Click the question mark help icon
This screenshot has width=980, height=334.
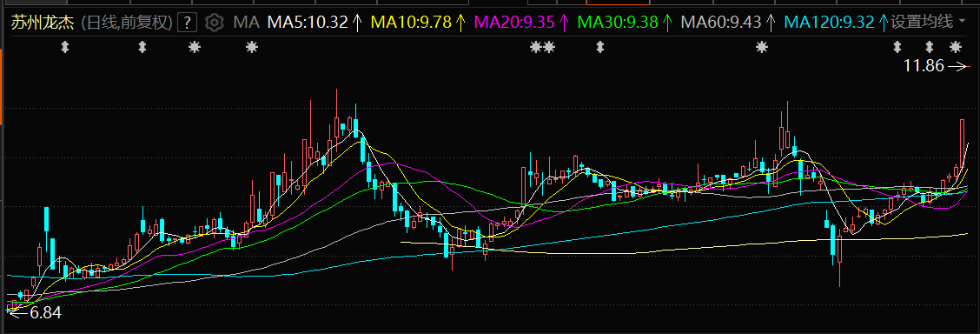(x=188, y=23)
